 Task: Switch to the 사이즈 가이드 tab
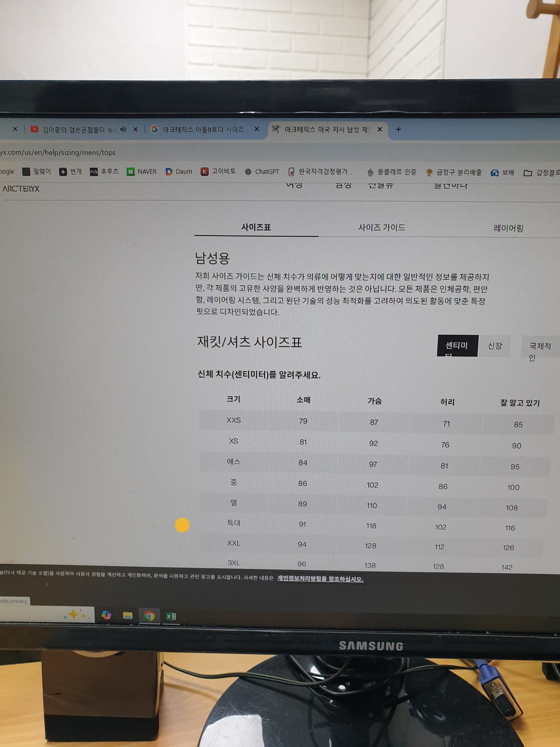pos(382,228)
